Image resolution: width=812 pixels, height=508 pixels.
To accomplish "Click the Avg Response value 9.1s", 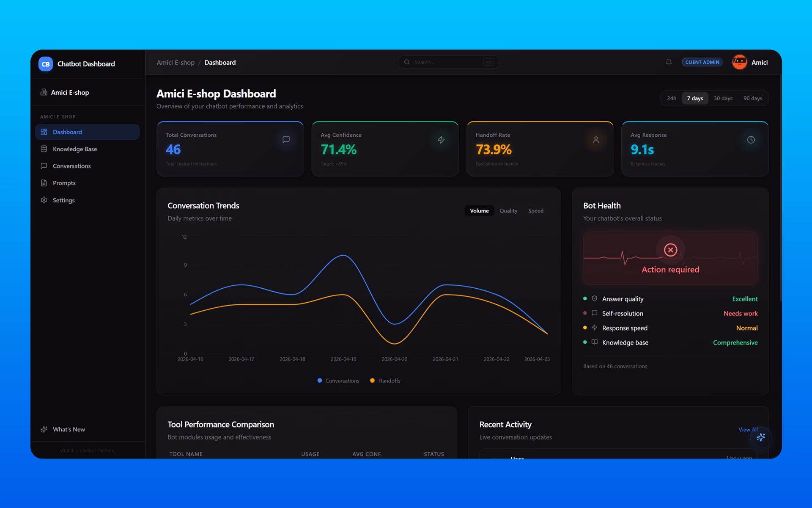I will (642, 149).
